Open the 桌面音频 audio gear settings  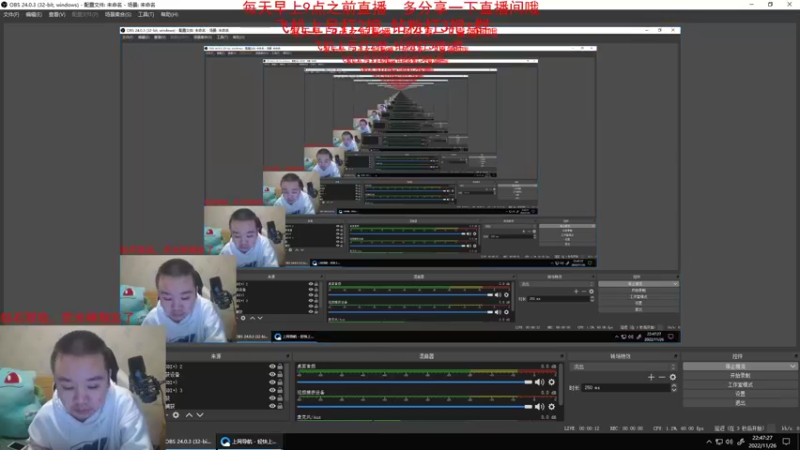pyautogui.click(x=552, y=382)
